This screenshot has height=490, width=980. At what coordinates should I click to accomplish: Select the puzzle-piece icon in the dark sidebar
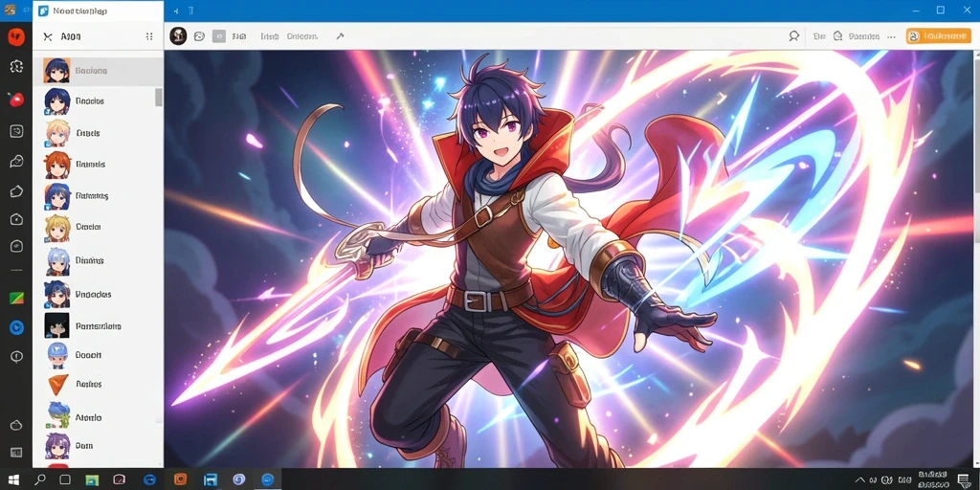(x=16, y=66)
